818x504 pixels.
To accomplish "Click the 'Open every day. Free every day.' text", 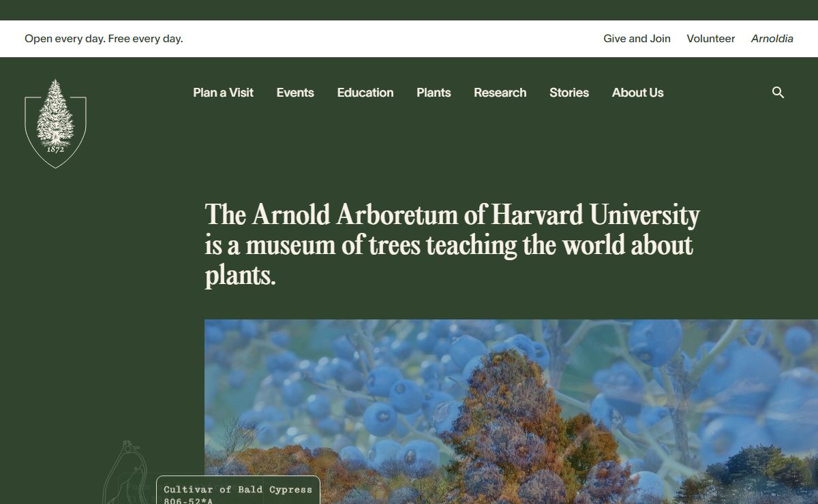I will pyautogui.click(x=104, y=39).
